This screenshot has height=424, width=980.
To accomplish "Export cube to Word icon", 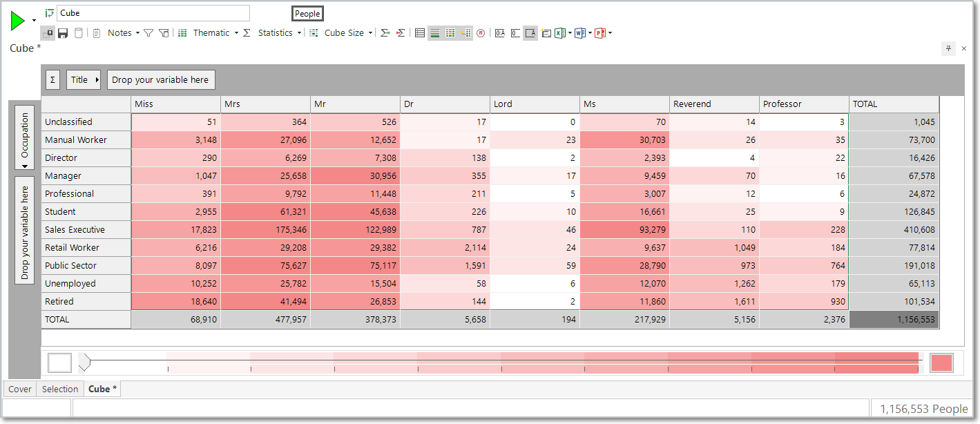I will [580, 33].
